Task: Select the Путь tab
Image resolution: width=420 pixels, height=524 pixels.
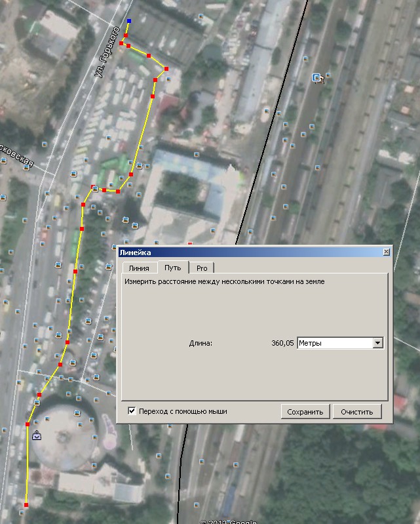Action: [173, 268]
